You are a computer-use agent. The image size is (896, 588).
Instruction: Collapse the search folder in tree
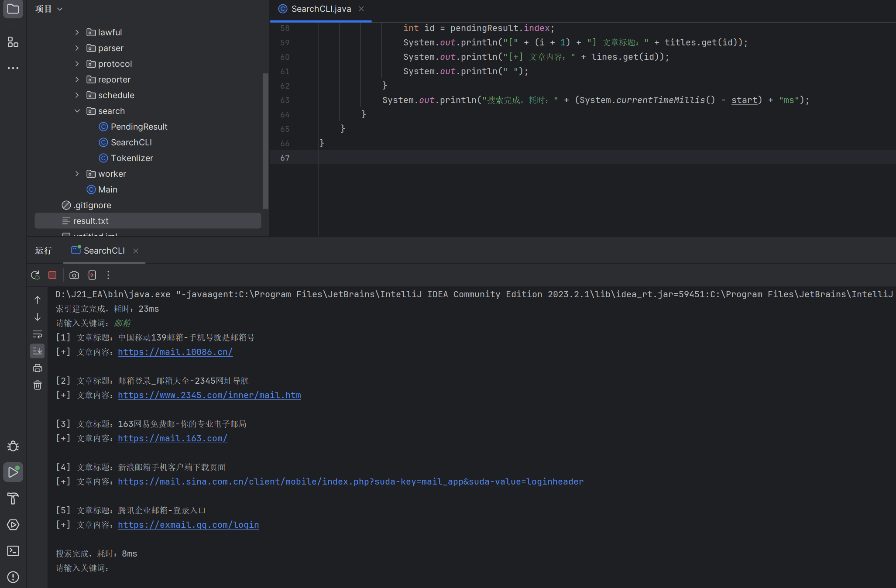77,111
